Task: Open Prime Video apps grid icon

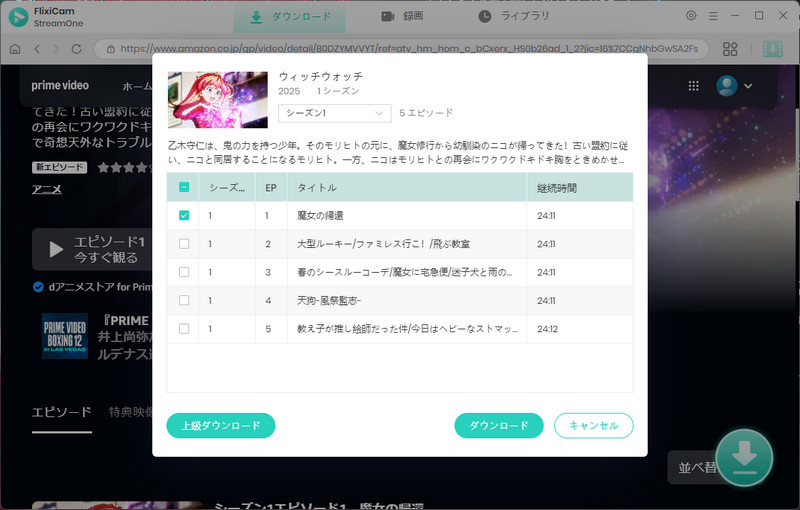Action: pos(693,86)
